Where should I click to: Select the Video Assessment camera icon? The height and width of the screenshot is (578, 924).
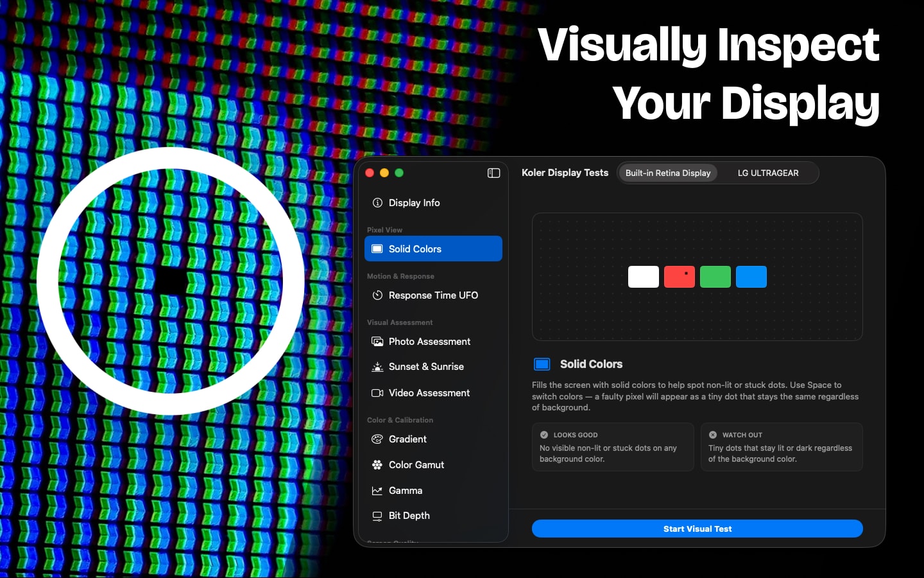tap(377, 392)
